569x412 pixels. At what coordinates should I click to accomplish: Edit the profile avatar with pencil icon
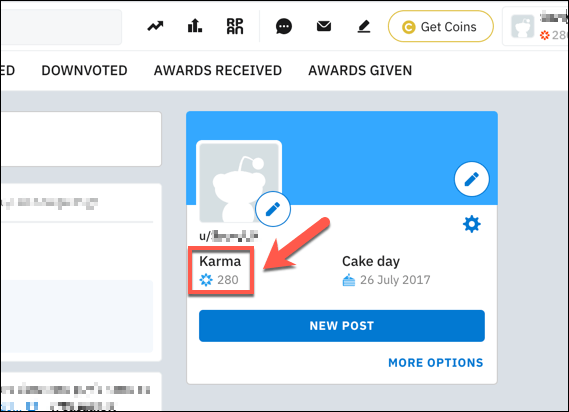[273, 209]
